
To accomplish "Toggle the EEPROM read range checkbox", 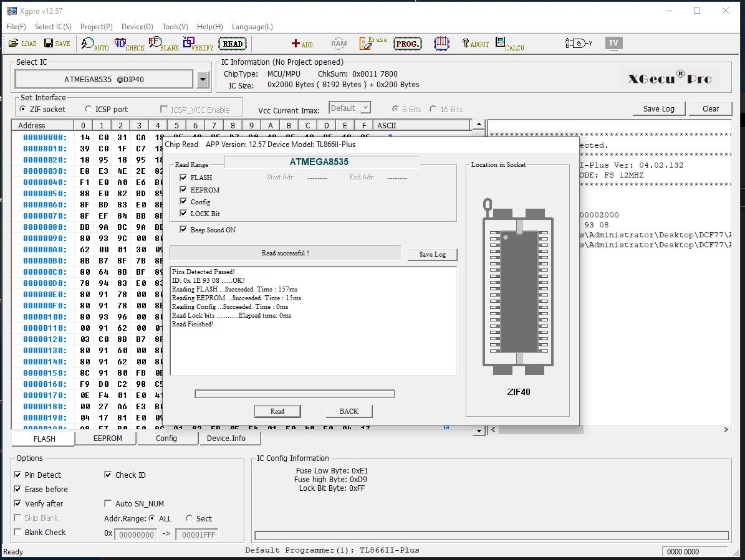I will 183,189.
